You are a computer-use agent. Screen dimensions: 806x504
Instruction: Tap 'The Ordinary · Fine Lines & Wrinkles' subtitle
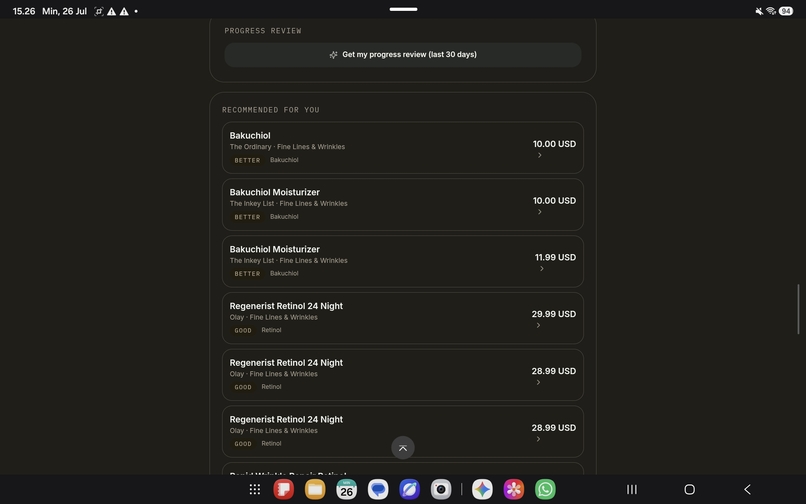click(287, 147)
